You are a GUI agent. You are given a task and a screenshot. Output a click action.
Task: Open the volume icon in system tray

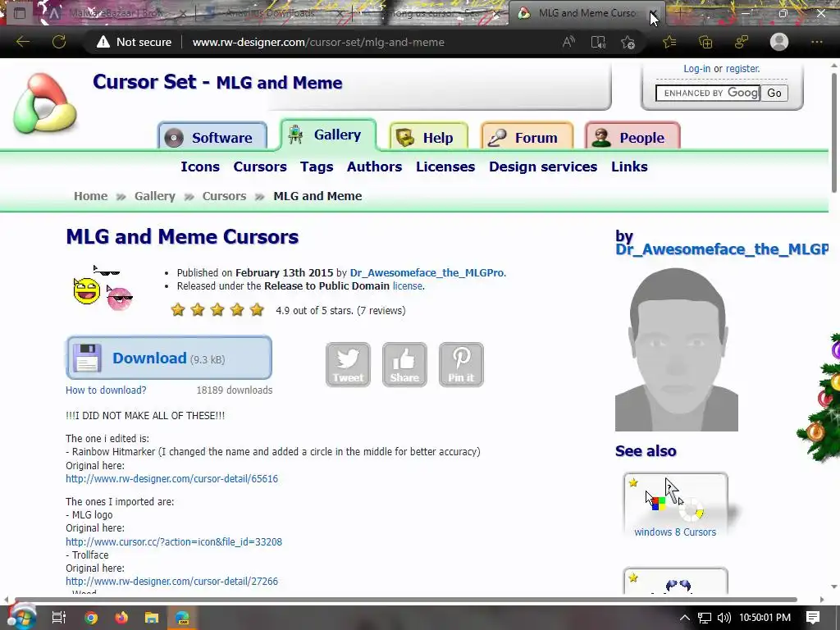724,618
